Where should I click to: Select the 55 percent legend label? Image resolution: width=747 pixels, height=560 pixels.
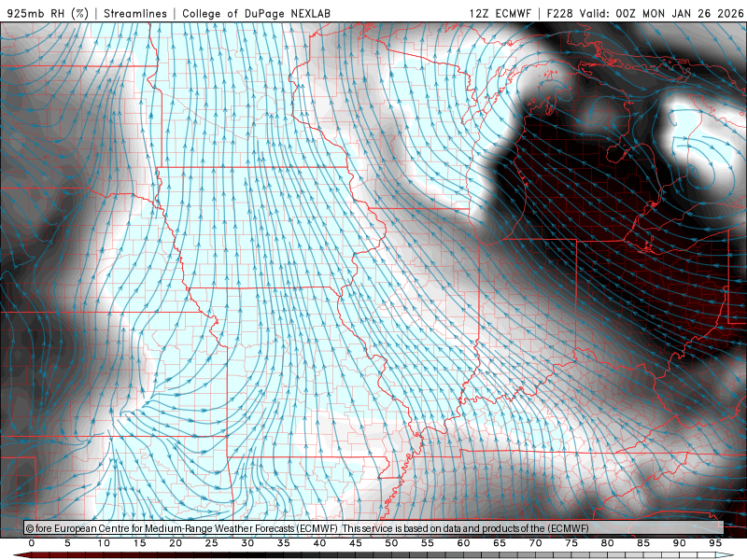428,543
